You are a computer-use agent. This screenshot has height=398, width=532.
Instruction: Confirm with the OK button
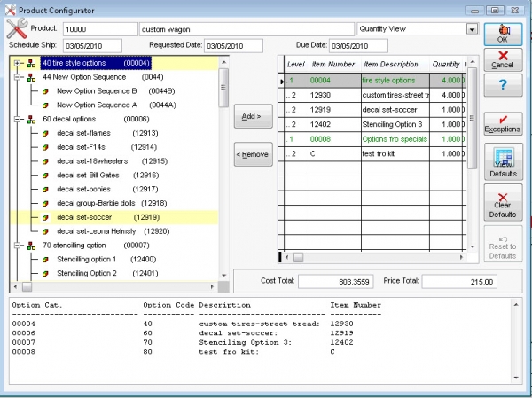(x=503, y=34)
